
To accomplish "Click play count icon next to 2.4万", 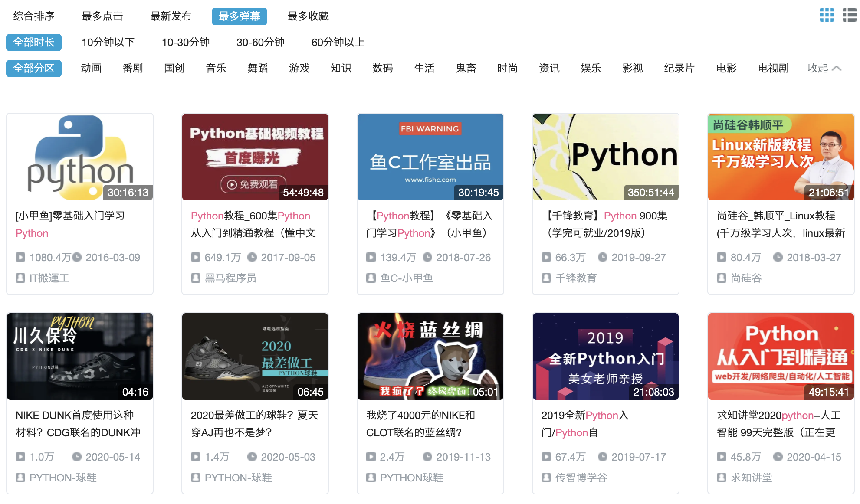I will pos(371,457).
